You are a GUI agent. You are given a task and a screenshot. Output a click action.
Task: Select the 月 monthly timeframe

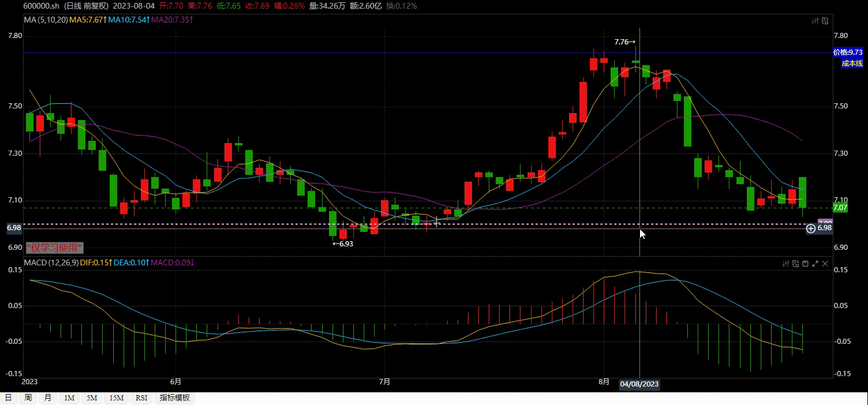[x=47, y=397]
